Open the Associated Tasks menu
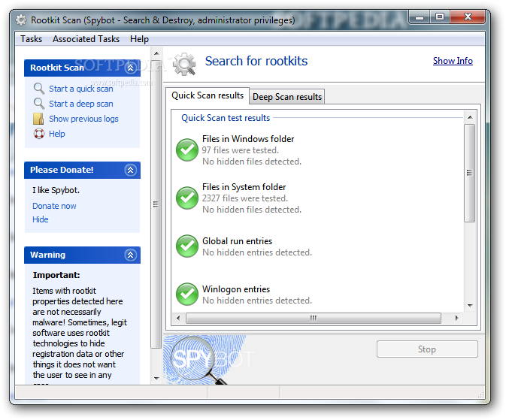Screen dimensions: 506x420 tap(86, 39)
